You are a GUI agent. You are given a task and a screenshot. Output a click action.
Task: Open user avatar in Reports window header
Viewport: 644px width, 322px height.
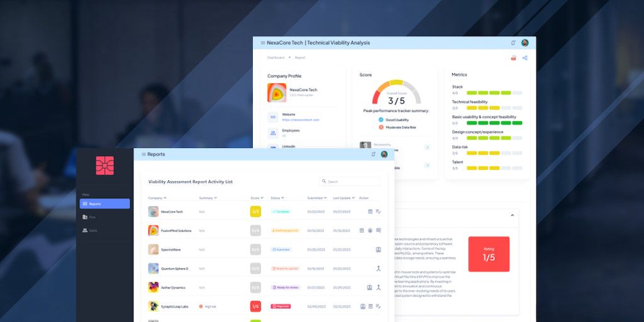pos(384,155)
